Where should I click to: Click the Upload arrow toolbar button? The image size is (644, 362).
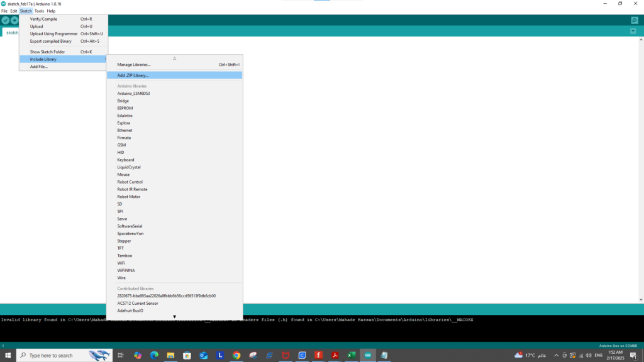click(14, 20)
